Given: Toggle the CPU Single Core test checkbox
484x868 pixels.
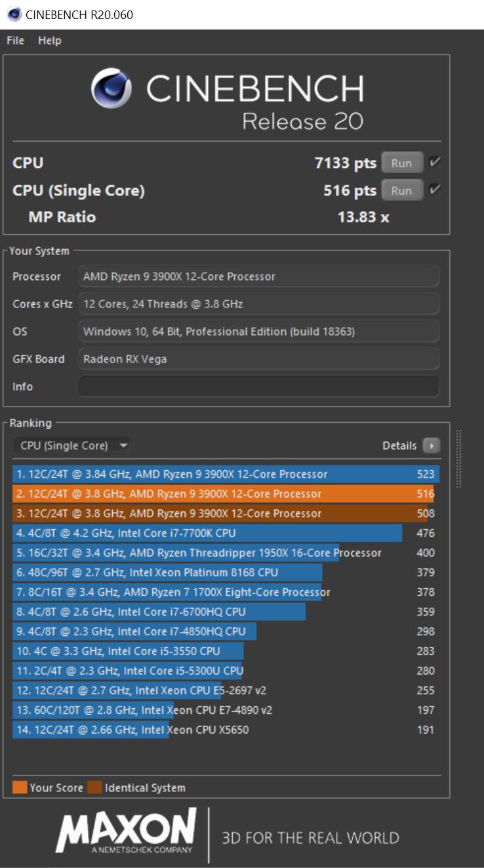Looking at the screenshot, I should pos(434,190).
